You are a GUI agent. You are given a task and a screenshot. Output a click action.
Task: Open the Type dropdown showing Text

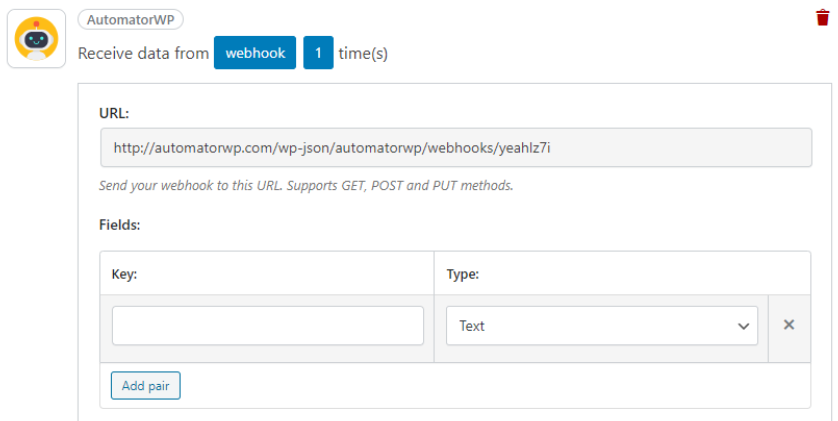(602, 325)
